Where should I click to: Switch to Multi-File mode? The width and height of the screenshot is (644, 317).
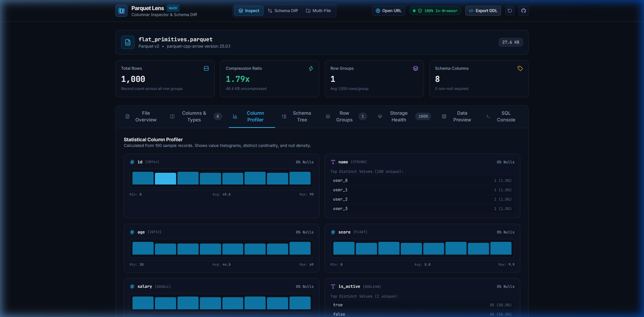coord(318,11)
